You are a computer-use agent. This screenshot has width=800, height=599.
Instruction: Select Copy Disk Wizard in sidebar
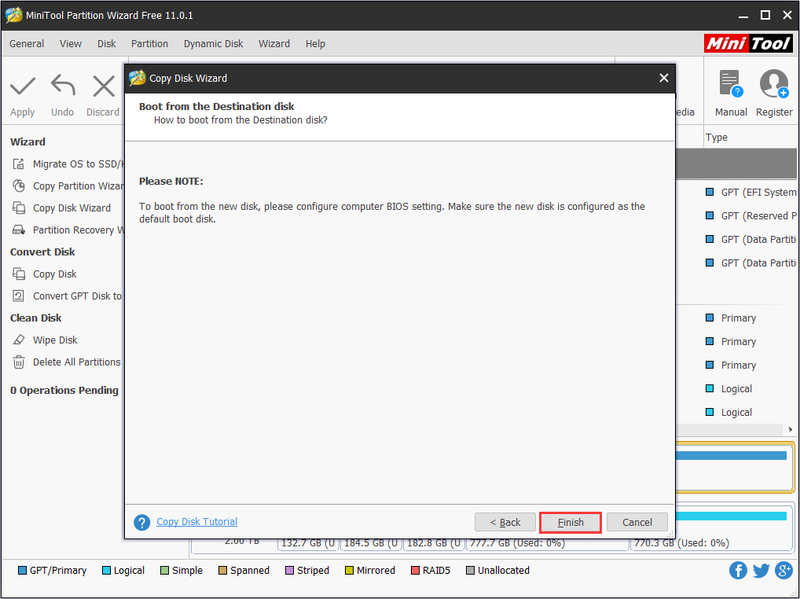click(71, 208)
